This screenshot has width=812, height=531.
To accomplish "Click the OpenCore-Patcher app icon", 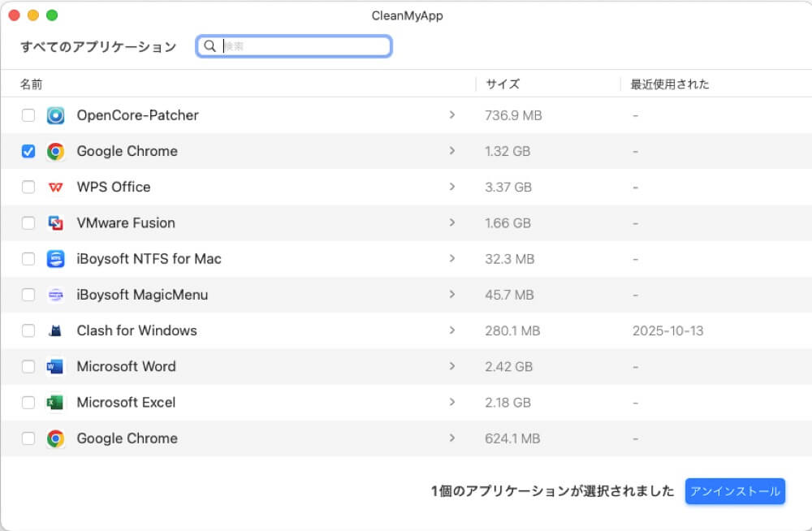I will 55,115.
